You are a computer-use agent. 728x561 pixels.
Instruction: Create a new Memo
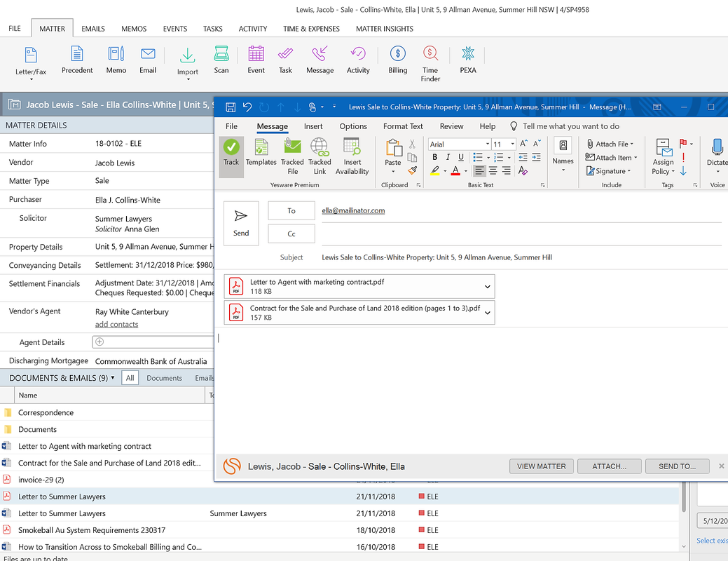click(116, 60)
